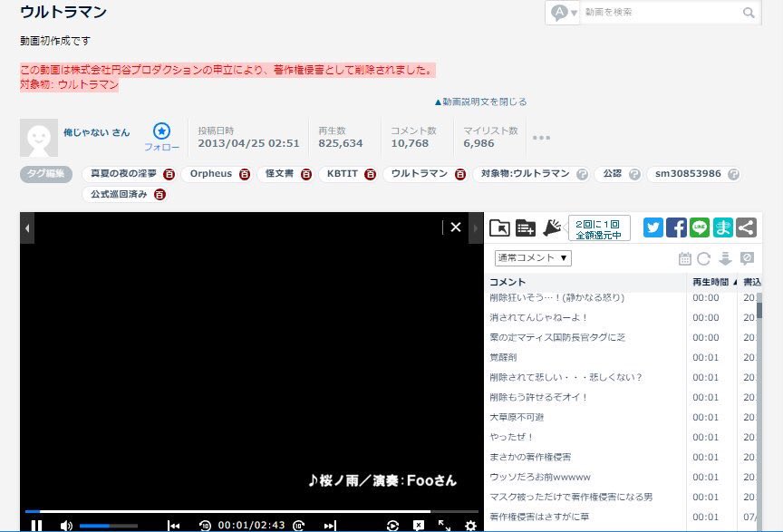Skip forward ten seconds

click(x=299, y=526)
